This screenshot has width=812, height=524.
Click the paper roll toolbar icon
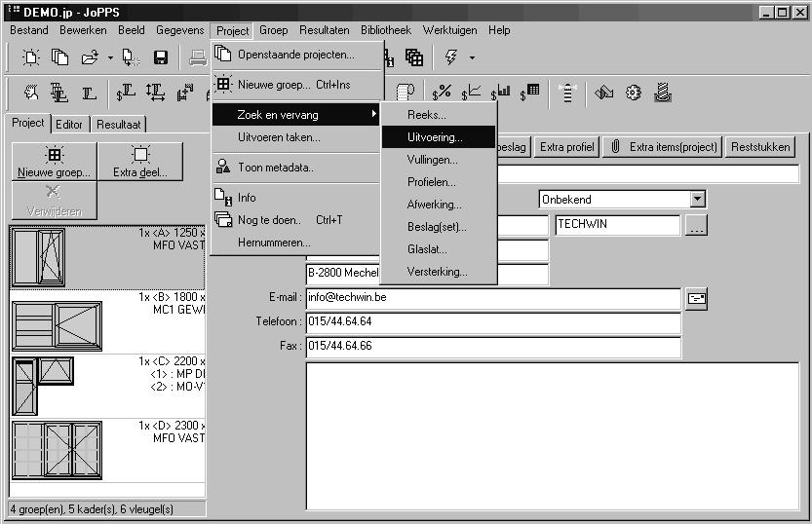[406, 93]
